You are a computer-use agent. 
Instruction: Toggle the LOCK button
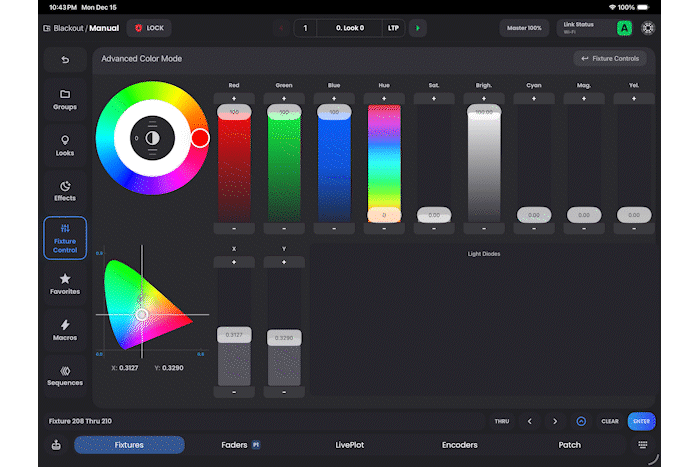149,28
